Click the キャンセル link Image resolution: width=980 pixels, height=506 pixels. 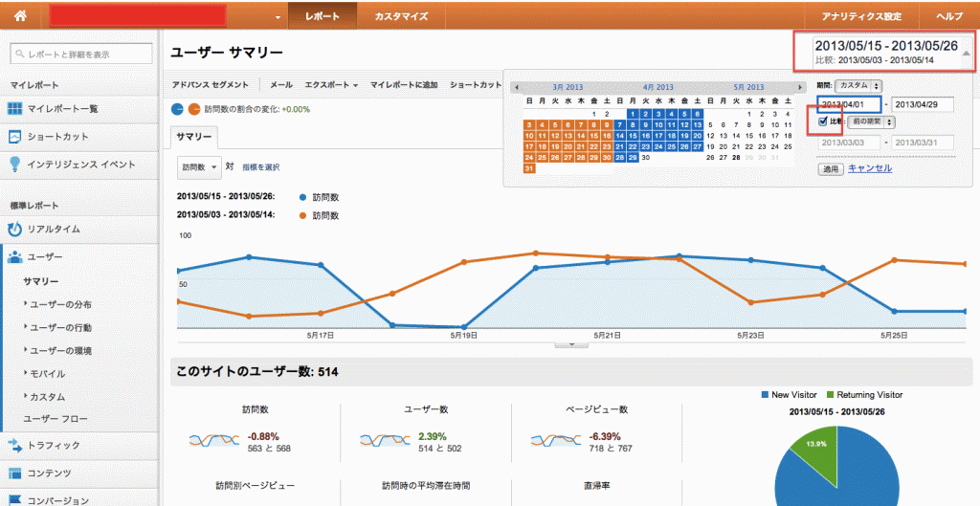[x=870, y=168]
